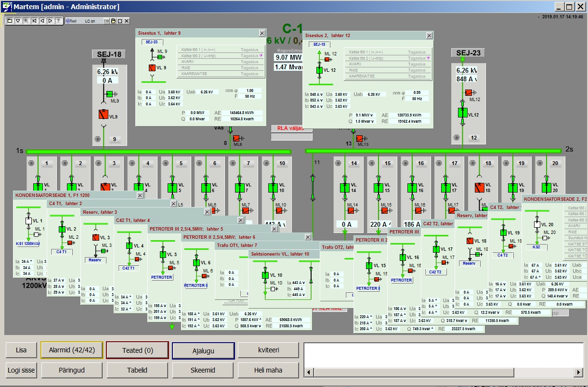Expand the down-triangle menu in toolbar
Image resolution: width=588 pixels, height=387 pixels.
(18, 21)
